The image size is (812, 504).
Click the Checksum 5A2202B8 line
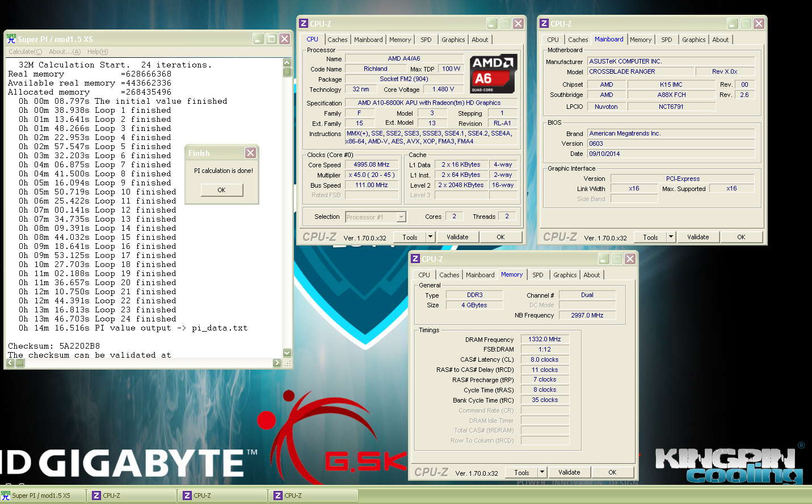(54, 346)
